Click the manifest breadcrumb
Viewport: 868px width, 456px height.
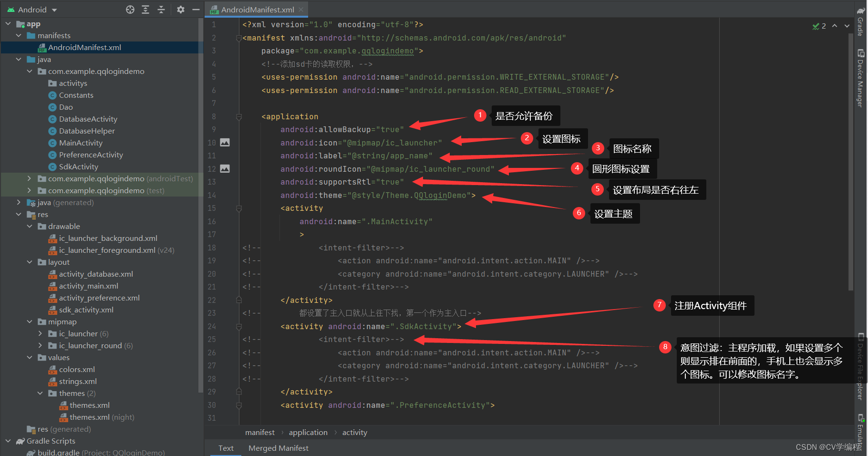coord(259,432)
